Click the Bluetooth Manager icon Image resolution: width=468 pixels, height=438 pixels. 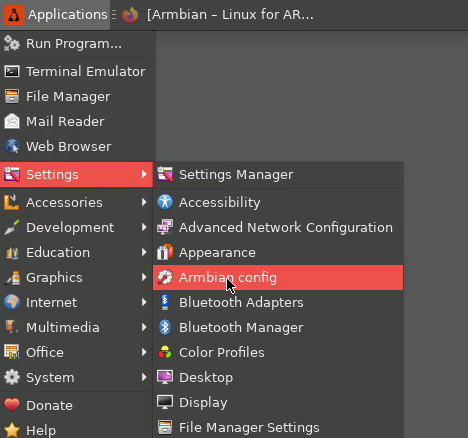[x=165, y=327]
